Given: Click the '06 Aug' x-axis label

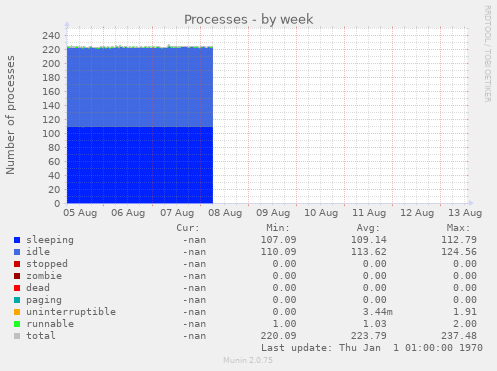Looking at the screenshot, I should [x=128, y=213].
